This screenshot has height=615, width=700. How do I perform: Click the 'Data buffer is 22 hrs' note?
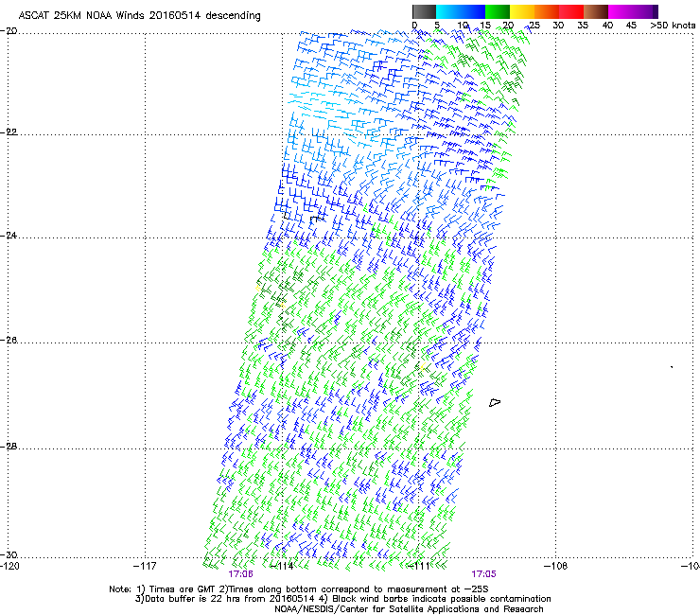pyautogui.click(x=342, y=599)
